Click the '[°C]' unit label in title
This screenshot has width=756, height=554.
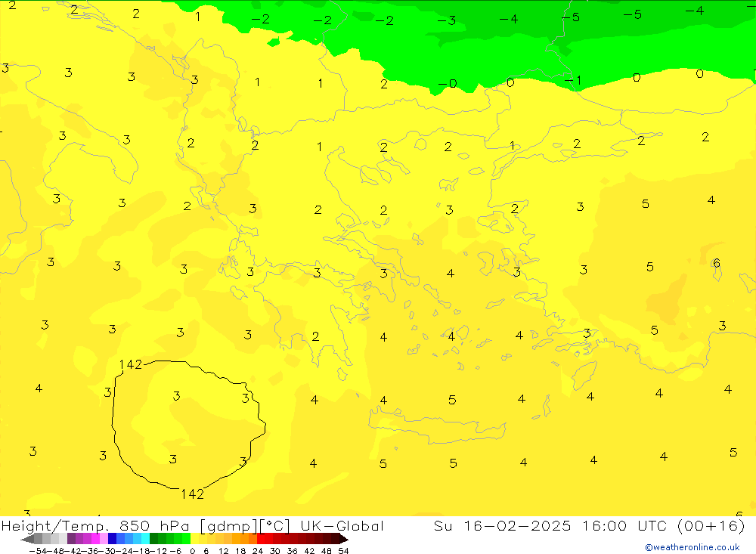click(x=275, y=526)
